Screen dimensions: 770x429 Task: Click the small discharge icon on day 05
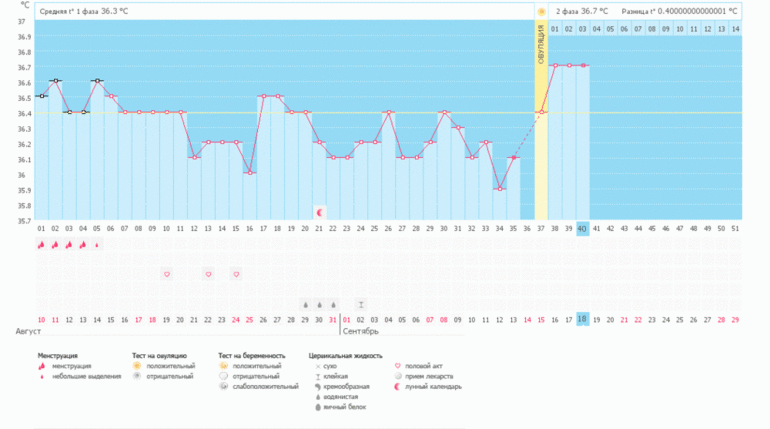click(x=97, y=245)
